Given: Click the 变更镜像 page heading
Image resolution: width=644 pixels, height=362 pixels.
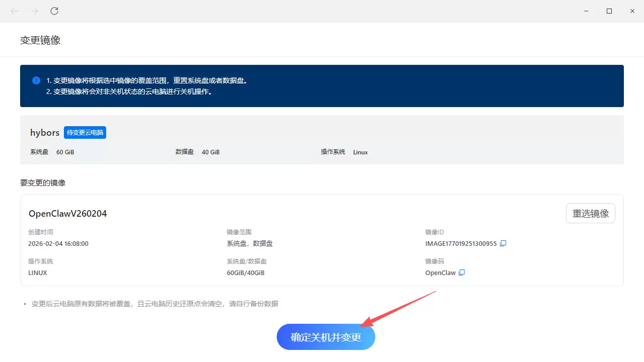Looking at the screenshot, I should [40, 40].
